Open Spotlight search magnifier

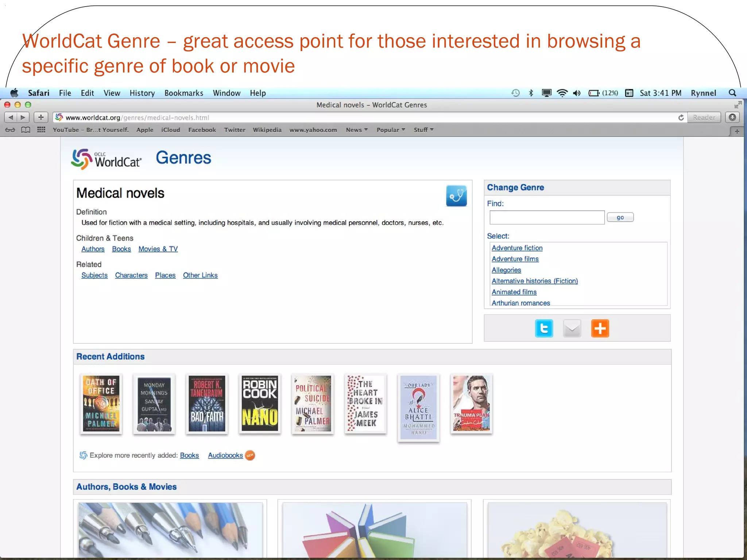pyautogui.click(x=732, y=93)
